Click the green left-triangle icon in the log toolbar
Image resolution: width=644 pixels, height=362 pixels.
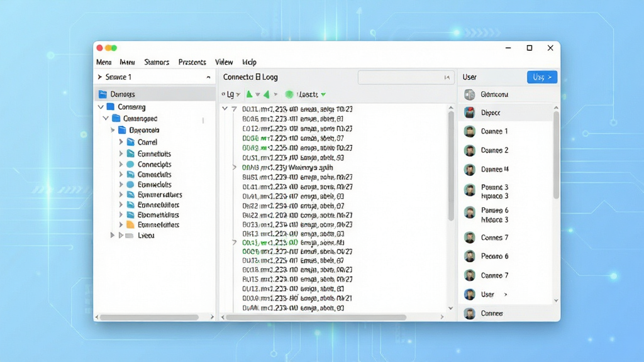point(267,94)
